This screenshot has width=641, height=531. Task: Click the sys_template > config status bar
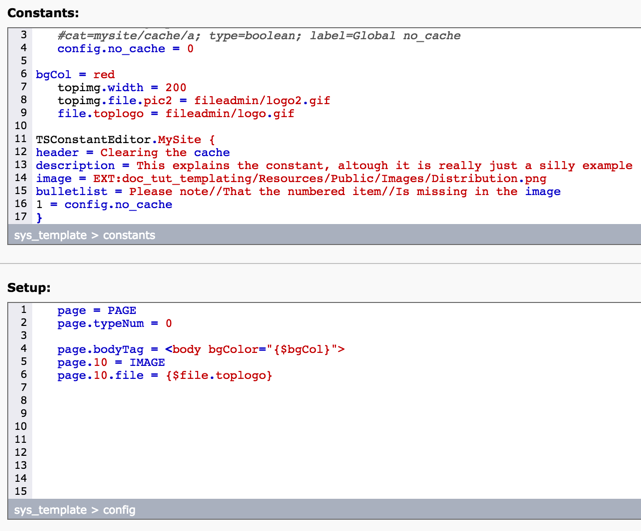[x=75, y=510]
